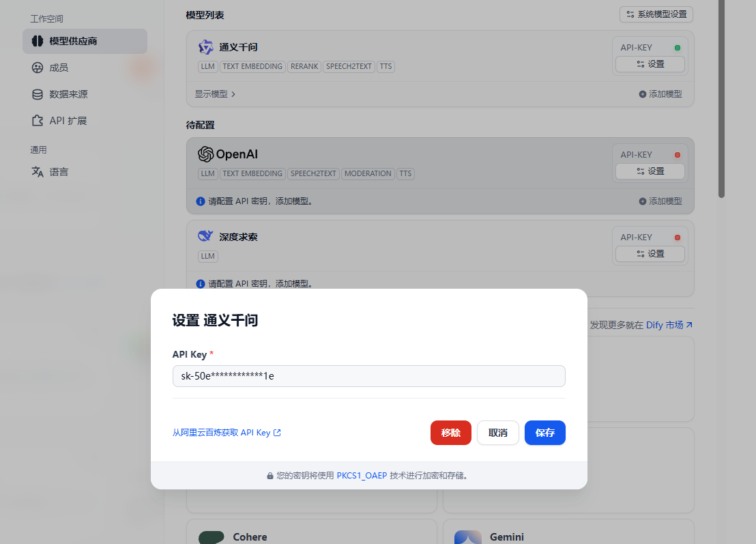
Task: Click the Cohere provider name
Action: point(250,536)
